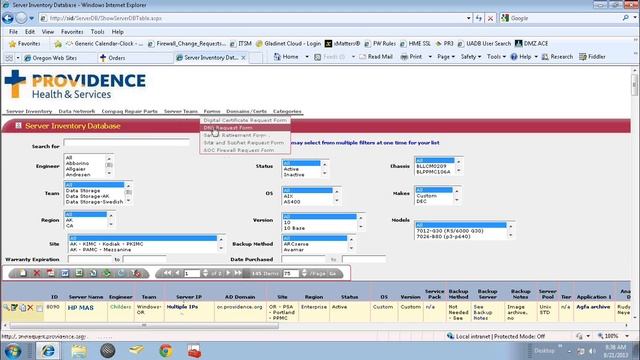Open the magnifier view icon for HP MAS
This screenshot has width=640, height=360.
pyautogui.click(x=6, y=307)
